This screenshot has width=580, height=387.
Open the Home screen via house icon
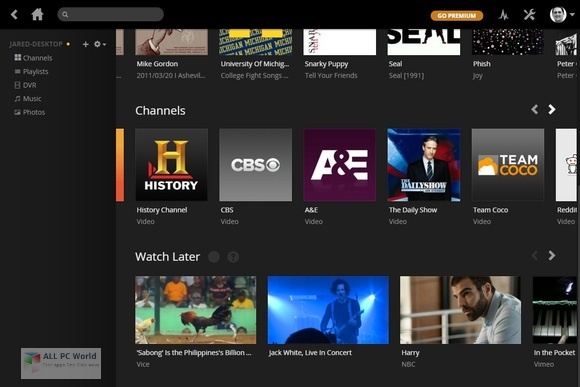point(37,14)
